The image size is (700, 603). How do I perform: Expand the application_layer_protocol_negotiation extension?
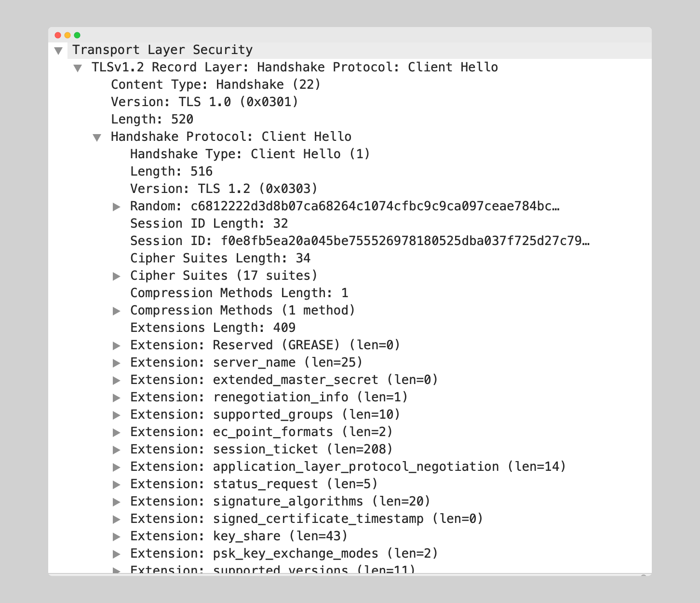click(117, 467)
